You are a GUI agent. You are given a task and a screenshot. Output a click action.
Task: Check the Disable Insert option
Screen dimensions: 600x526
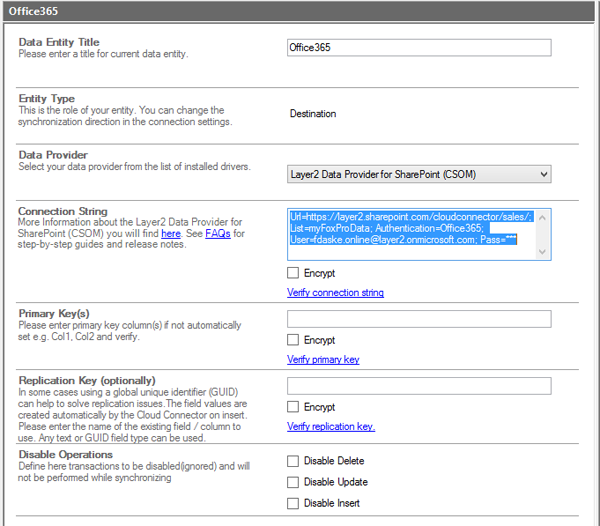click(x=293, y=503)
